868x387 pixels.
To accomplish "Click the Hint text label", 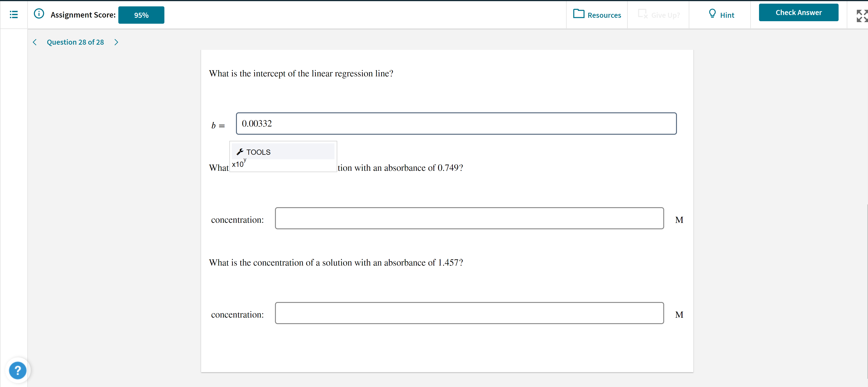I will click(x=727, y=15).
